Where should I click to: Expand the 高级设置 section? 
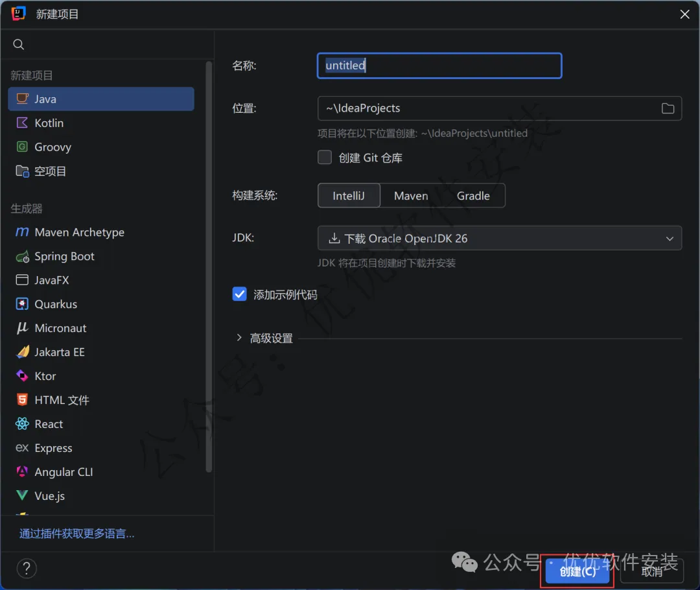pos(239,338)
